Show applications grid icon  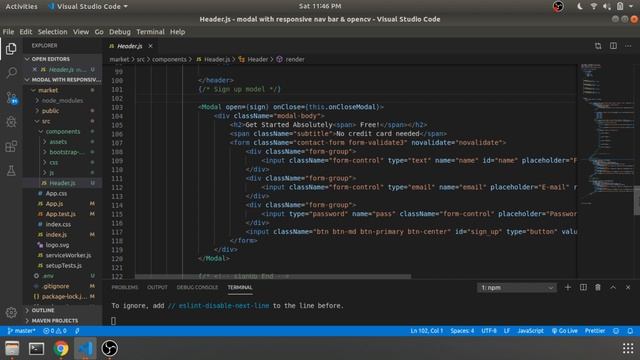[628, 348]
